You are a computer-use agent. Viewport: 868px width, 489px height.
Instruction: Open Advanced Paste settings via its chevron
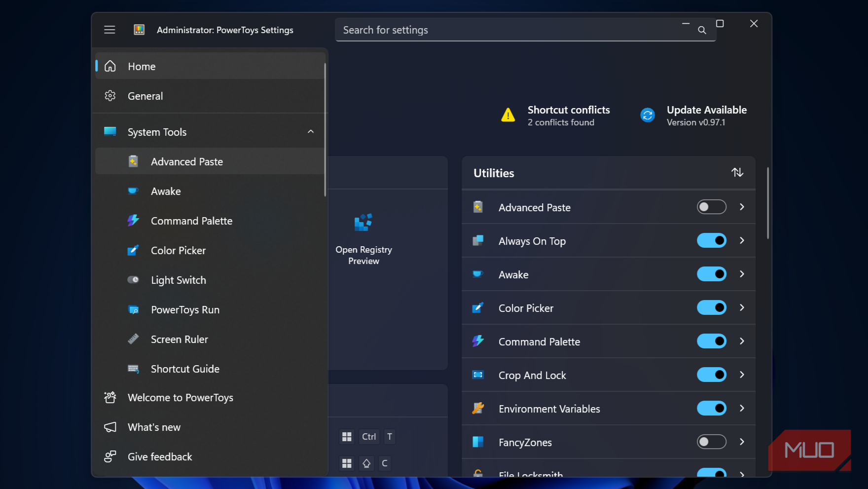pyautogui.click(x=742, y=207)
